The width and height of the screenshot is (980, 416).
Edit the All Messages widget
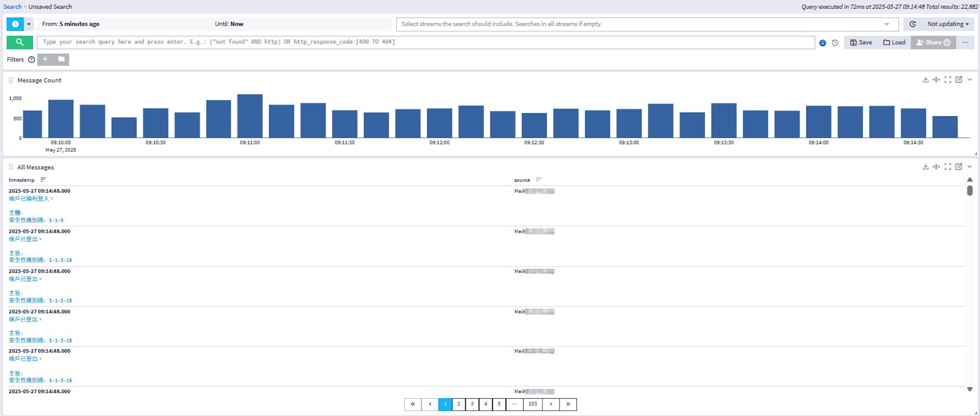[959, 167]
